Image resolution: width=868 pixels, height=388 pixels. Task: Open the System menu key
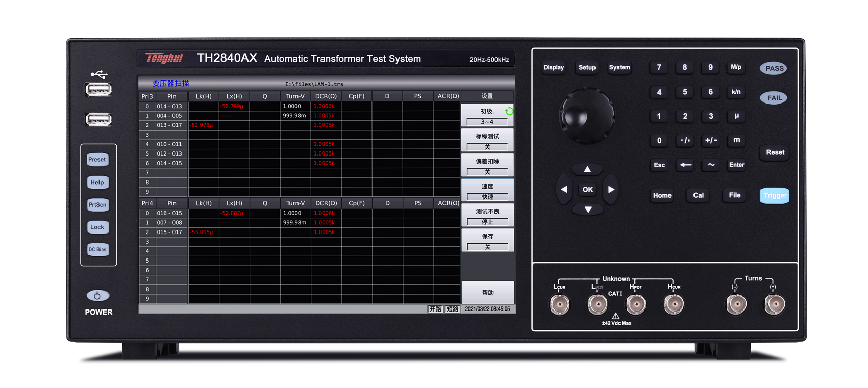coord(619,67)
